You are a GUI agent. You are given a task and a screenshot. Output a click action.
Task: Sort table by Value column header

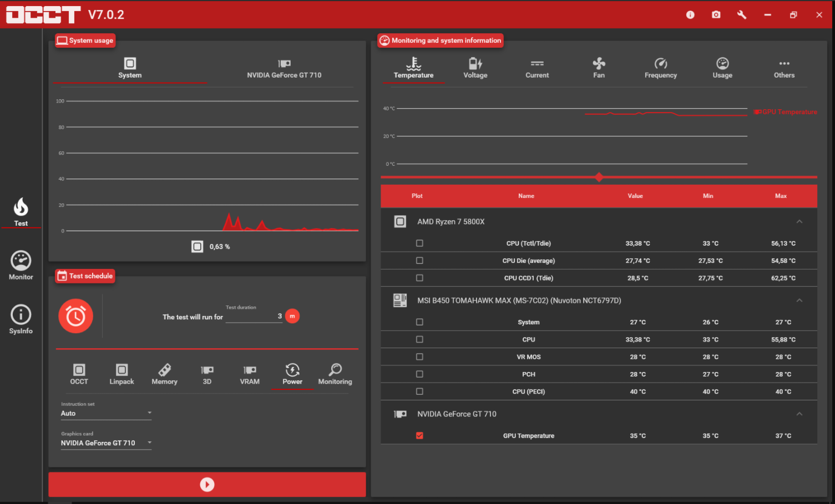(635, 196)
